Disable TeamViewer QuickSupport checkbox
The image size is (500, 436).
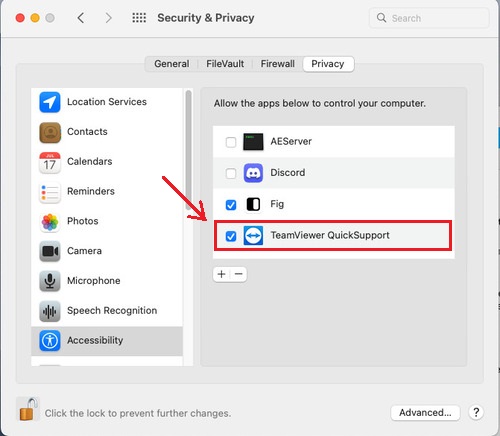coord(231,236)
